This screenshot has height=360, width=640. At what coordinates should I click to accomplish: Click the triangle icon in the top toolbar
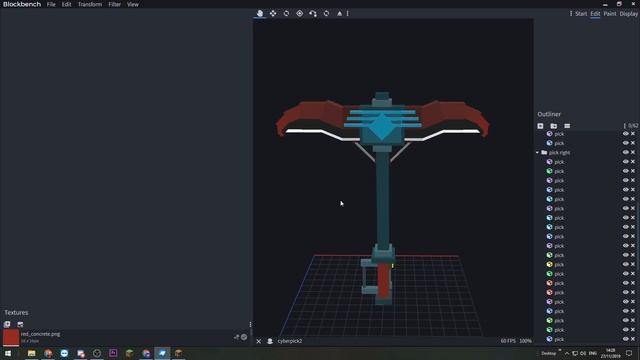pyautogui.click(x=340, y=13)
